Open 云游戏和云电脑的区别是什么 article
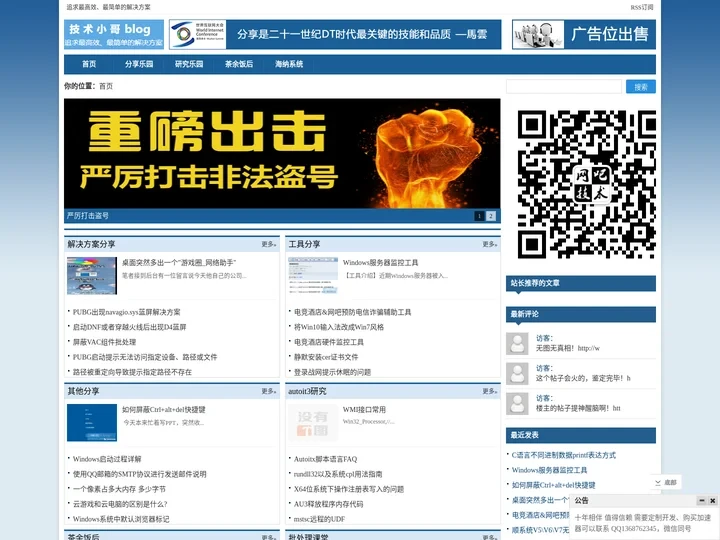 coord(120,504)
